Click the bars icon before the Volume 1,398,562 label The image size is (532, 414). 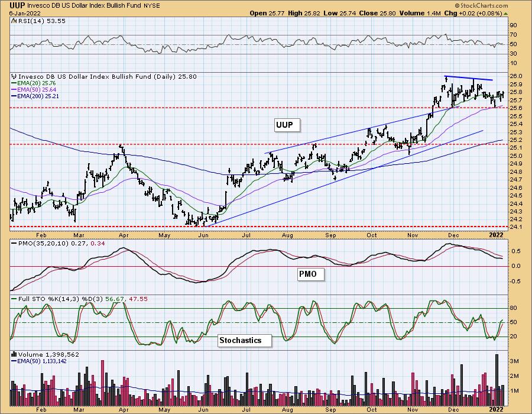tap(14, 354)
